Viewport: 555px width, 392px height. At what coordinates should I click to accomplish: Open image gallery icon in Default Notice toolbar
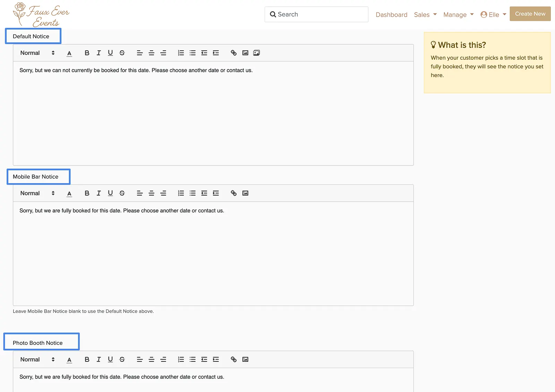pyautogui.click(x=257, y=53)
